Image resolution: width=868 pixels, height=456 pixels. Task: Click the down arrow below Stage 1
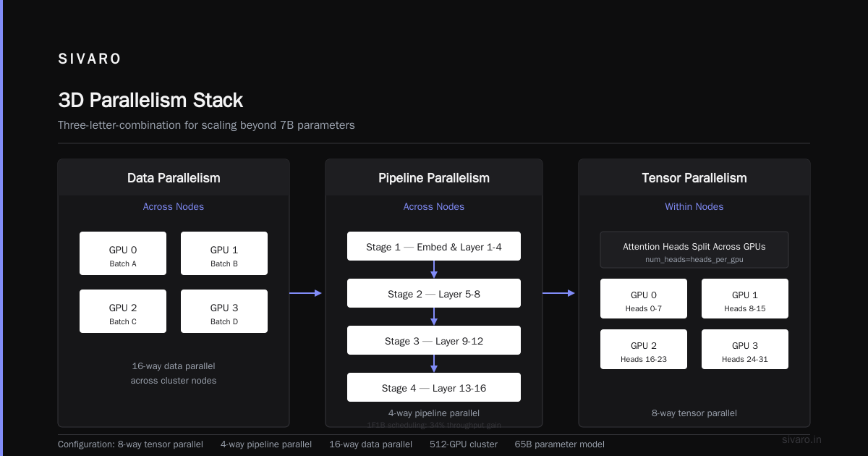pyautogui.click(x=434, y=269)
